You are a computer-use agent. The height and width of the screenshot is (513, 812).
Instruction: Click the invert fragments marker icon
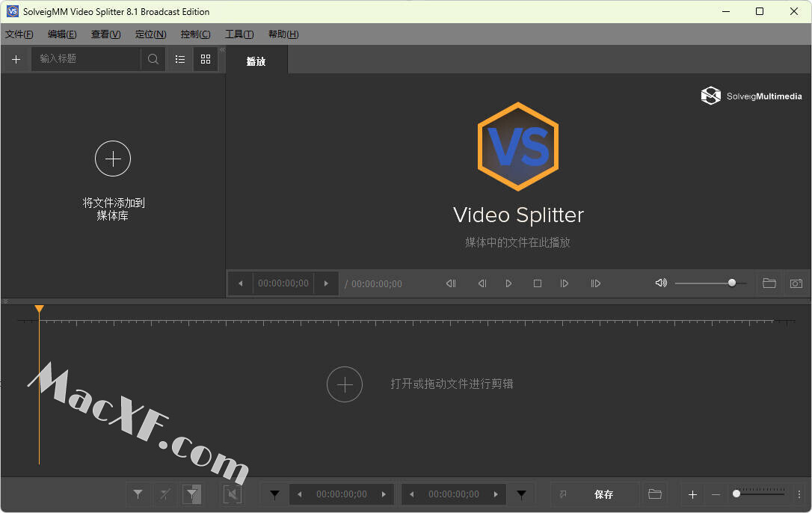pos(191,494)
